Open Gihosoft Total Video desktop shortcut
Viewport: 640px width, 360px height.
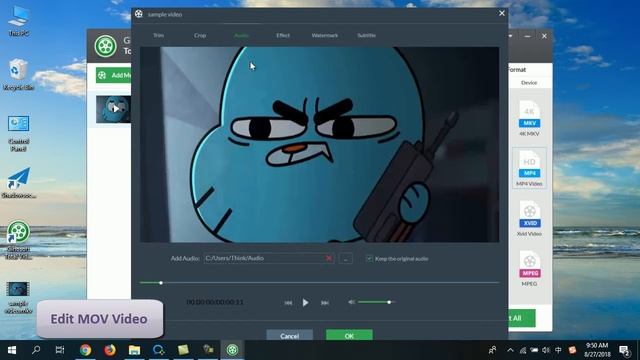18,240
